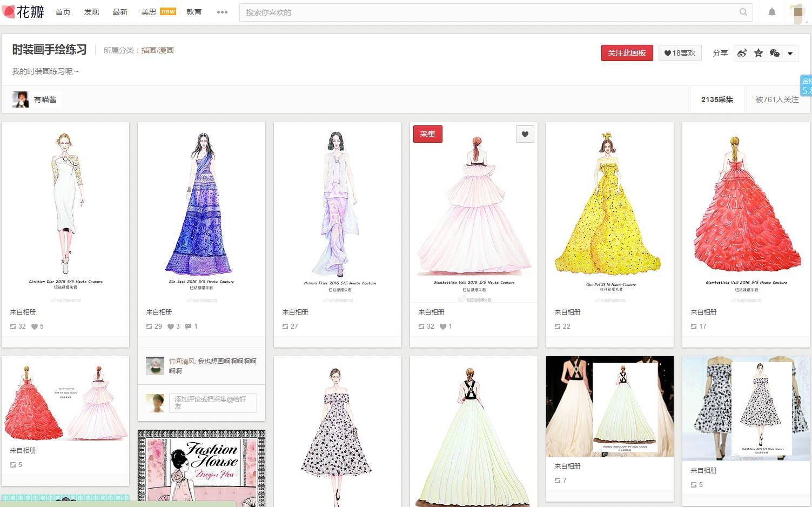Open red and pink gowns combined pin
The height and width of the screenshot is (507, 812).
pos(65,398)
